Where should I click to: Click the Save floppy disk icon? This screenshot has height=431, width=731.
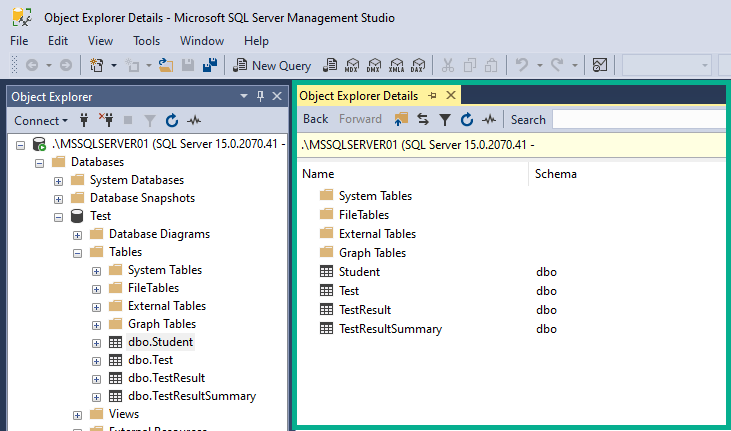pos(187,65)
